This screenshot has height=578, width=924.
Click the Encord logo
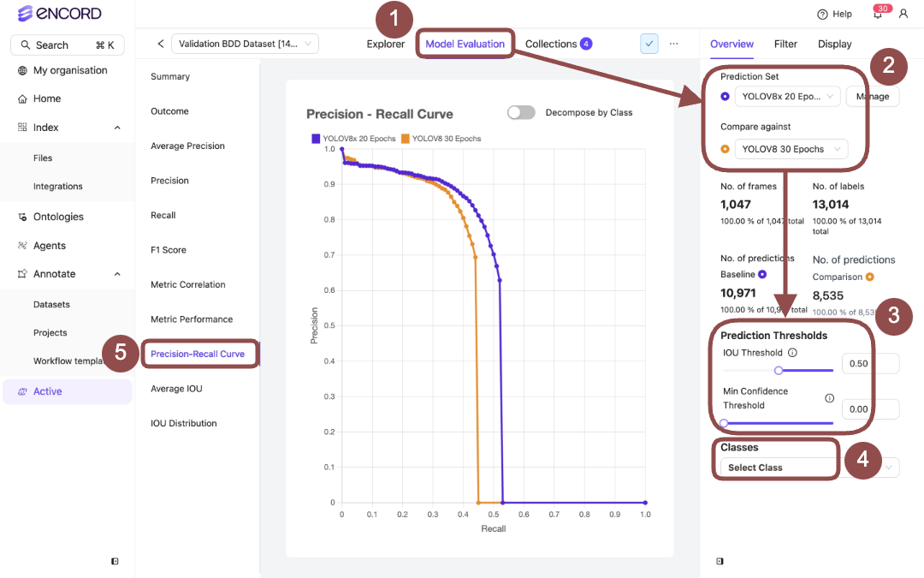pyautogui.click(x=59, y=13)
